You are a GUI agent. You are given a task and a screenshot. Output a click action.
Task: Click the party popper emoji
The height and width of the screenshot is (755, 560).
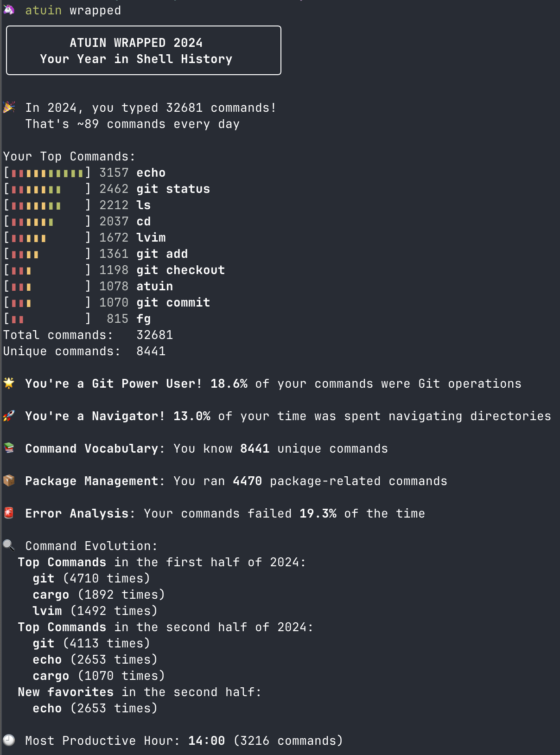9,108
